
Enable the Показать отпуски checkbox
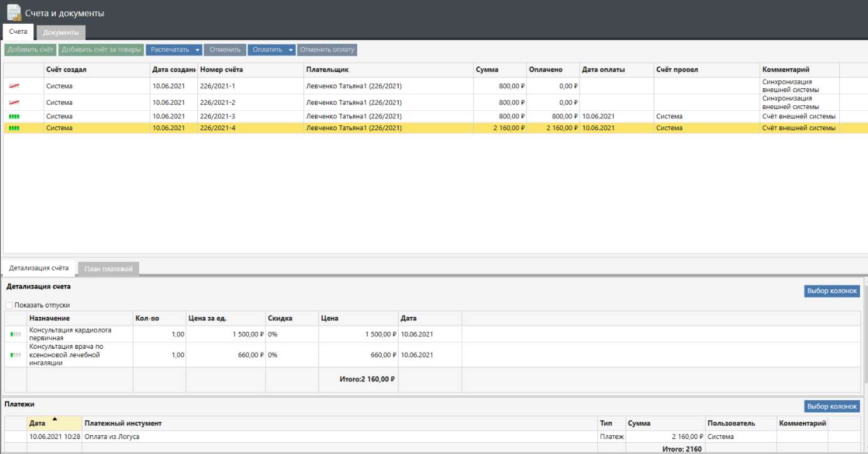(9, 306)
